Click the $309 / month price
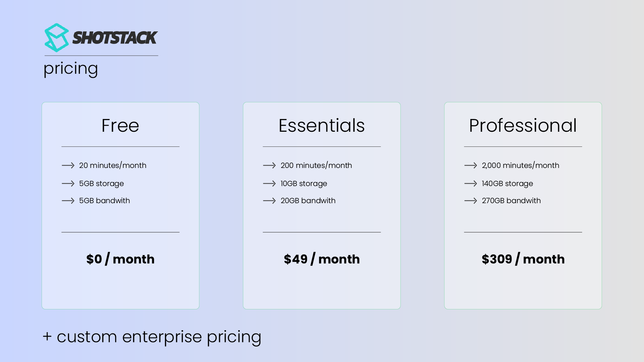The height and width of the screenshot is (362, 644). coord(523,259)
